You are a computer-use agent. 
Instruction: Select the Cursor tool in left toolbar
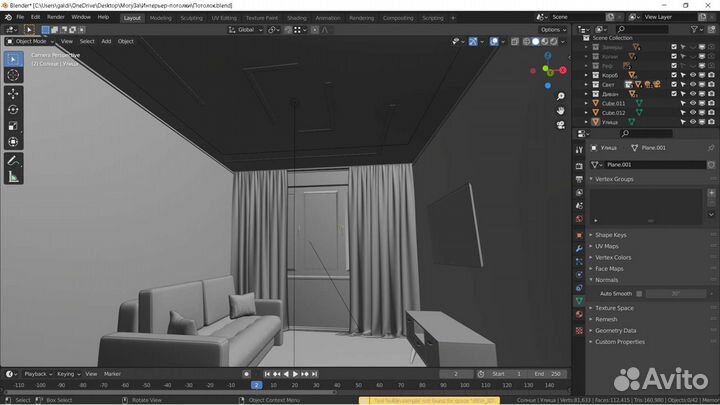point(13,75)
